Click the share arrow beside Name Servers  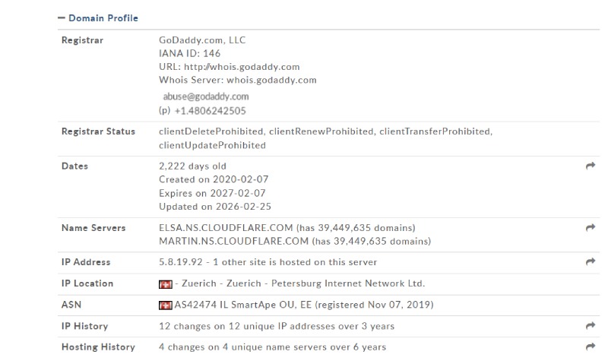591,228
